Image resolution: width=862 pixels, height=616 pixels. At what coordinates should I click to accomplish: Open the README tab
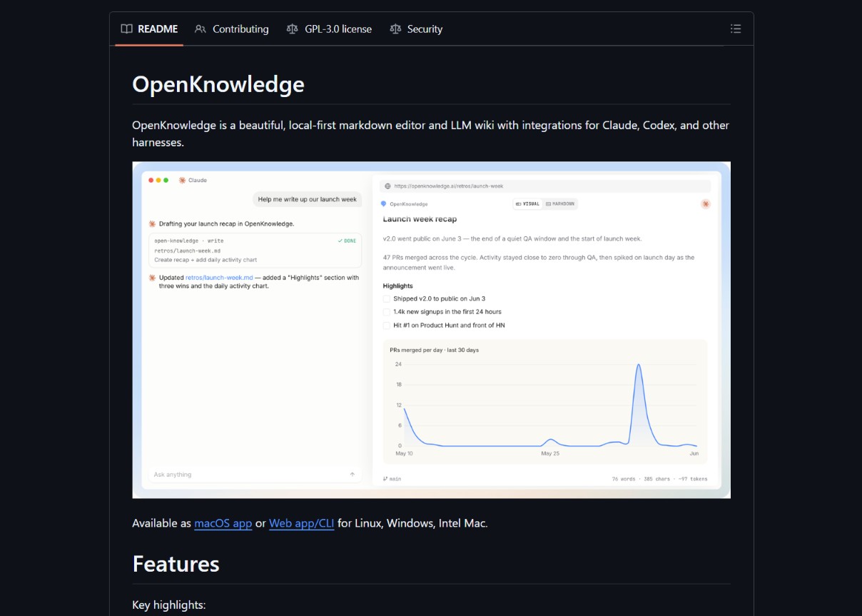click(149, 29)
